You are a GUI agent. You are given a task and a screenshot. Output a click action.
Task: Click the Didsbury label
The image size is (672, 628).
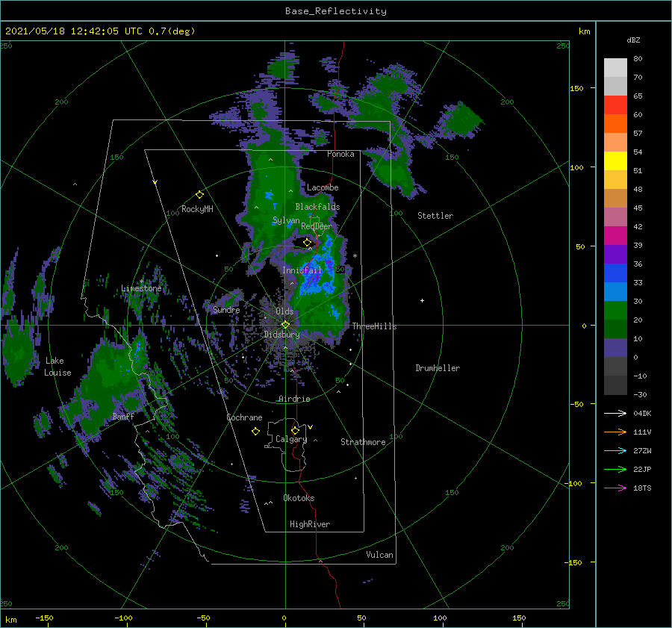(x=281, y=335)
